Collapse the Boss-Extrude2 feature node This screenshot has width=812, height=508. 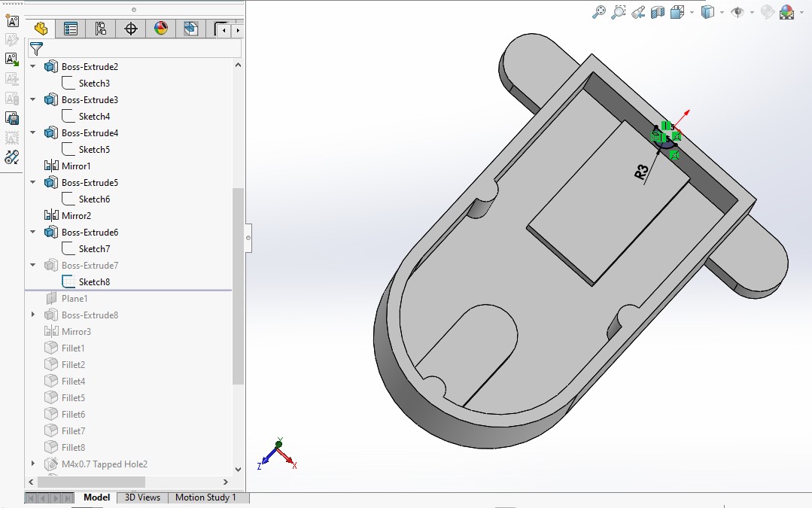[33, 67]
